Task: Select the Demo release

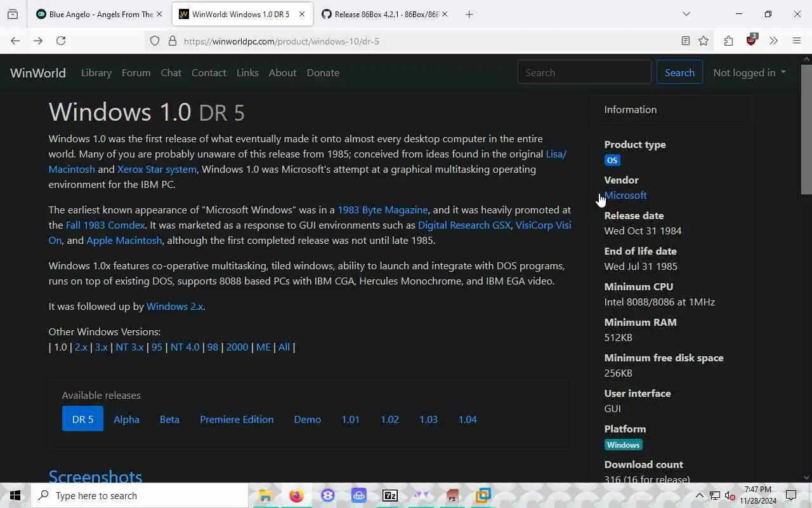Action: tap(308, 419)
